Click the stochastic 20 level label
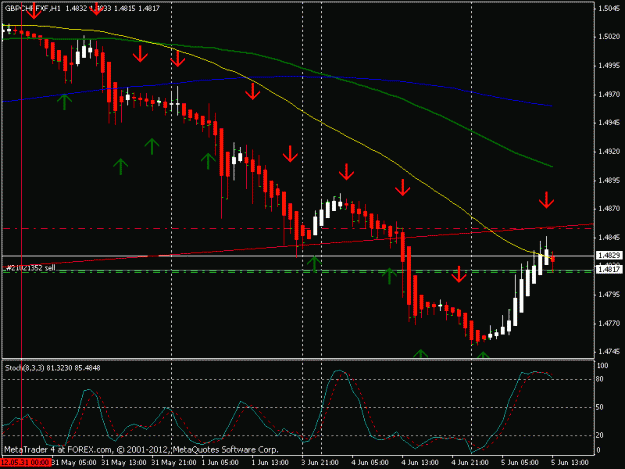625x469 pixels. coord(599,435)
